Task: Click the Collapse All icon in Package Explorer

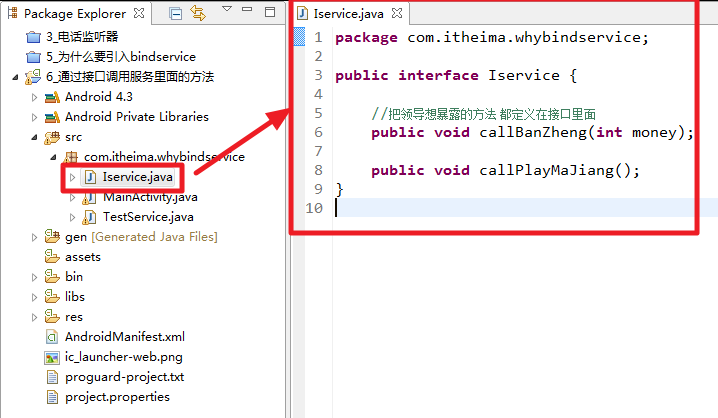Action: [175, 14]
